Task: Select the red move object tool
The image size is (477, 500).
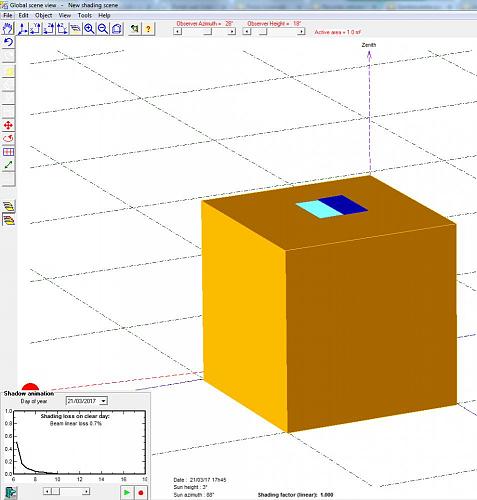Action: tap(9, 125)
